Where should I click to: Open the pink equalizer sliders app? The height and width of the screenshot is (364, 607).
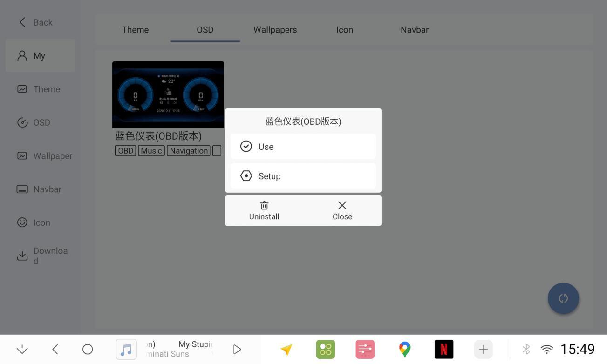click(x=365, y=349)
